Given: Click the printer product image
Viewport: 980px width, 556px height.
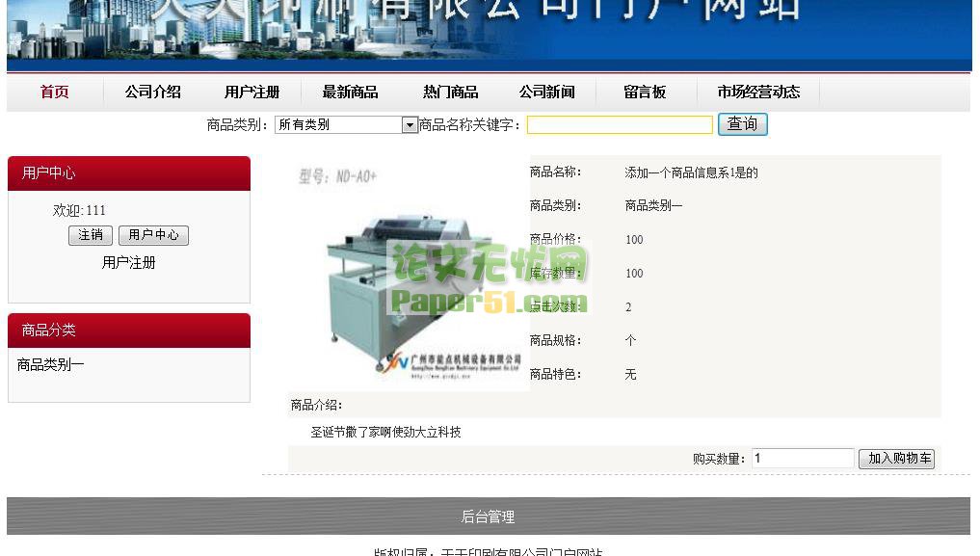Looking at the screenshot, I should [x=410, y=273].
